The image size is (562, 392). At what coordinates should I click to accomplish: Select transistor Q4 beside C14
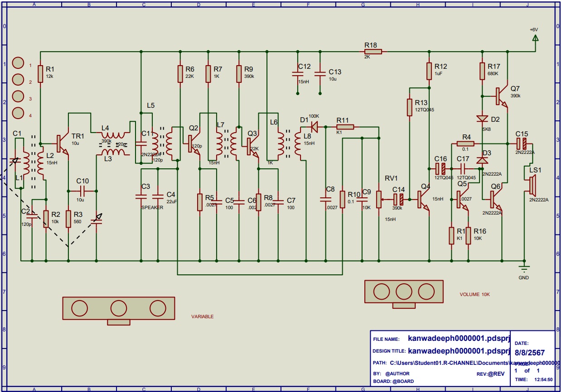pyautogui.click(x=422, y=199)
